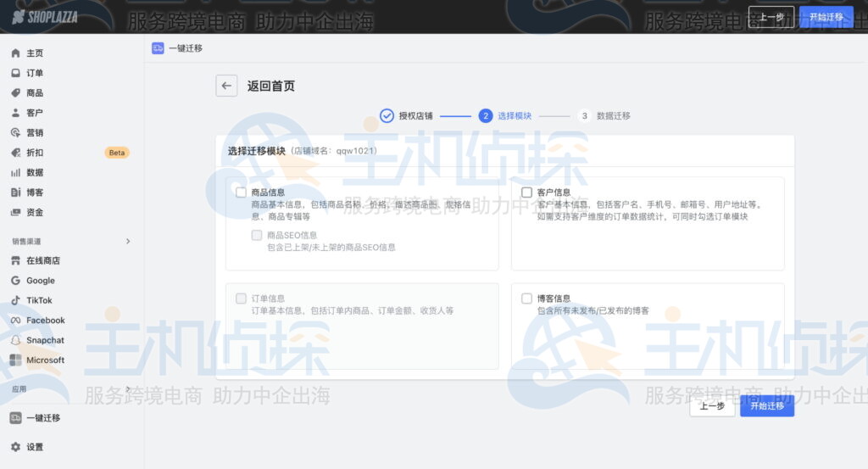Expand the 销售渠道 section chevron

128,242
